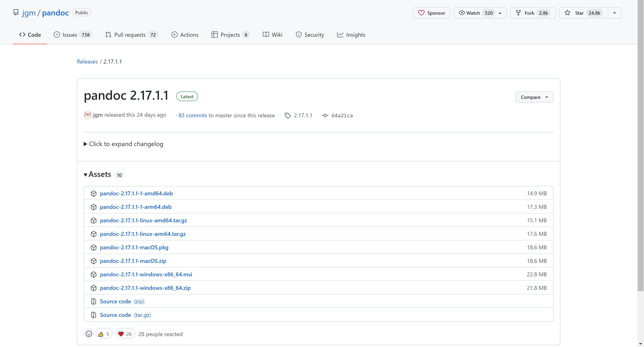Download Source code (tar.gz)
This screenshot has width=644, height=347.
click(125, 315)
